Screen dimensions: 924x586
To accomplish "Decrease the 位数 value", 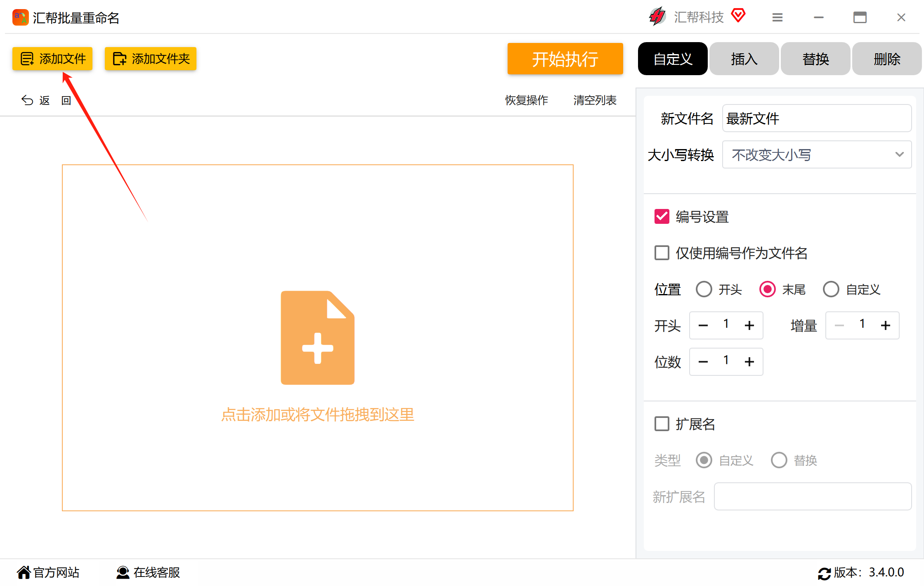I will (x=703, y=362).
